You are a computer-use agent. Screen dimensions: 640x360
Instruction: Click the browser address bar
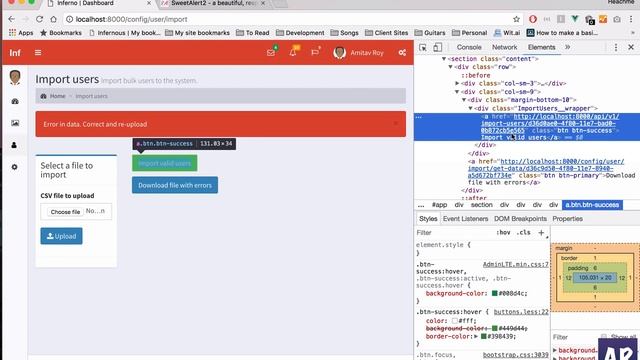(x=286, y=19)
